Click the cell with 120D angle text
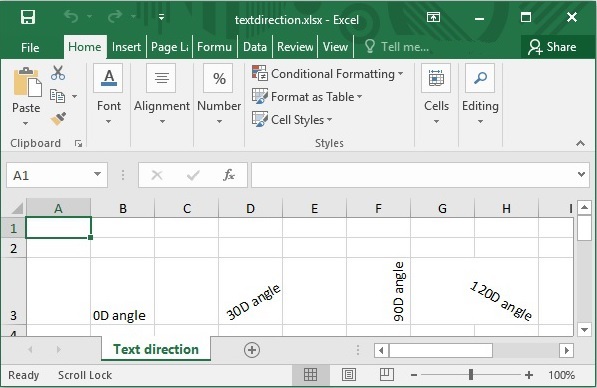Viewport: 597px width, 388px height. coord(506,291)
